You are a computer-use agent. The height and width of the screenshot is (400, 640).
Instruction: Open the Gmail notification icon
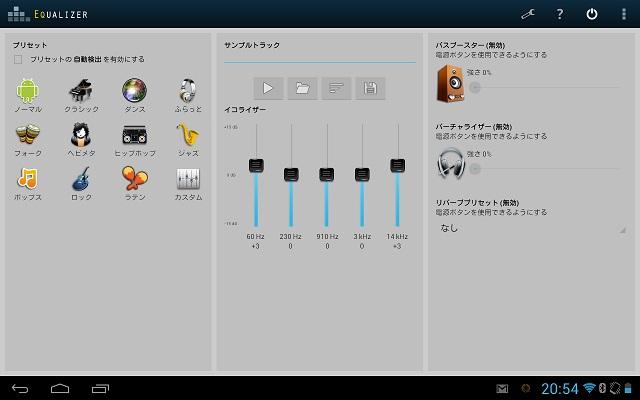click(x=502, y=389)
